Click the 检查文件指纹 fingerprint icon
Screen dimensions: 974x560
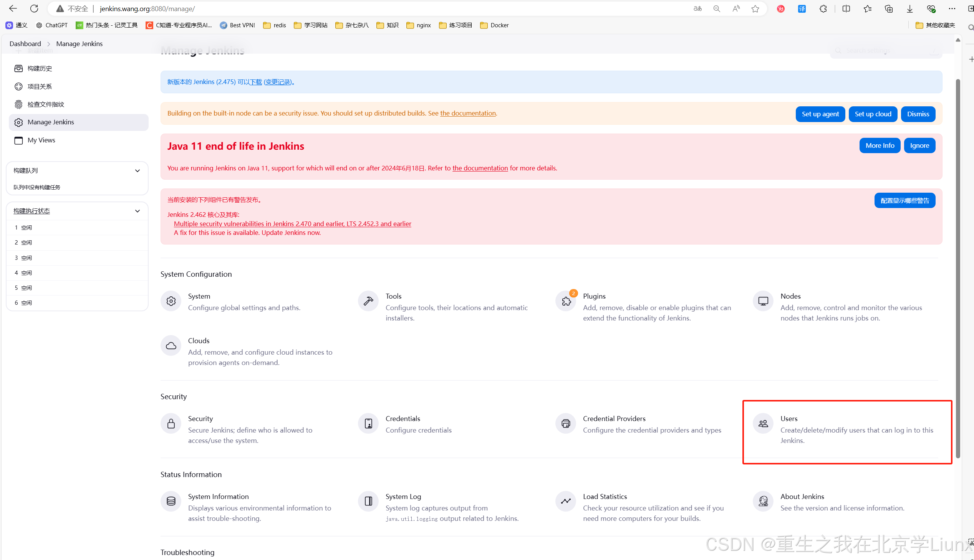pos(18,105)
